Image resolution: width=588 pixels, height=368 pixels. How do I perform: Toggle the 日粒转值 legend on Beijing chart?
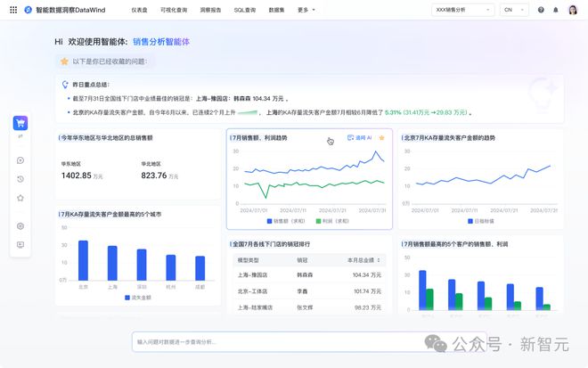[470, 221]
